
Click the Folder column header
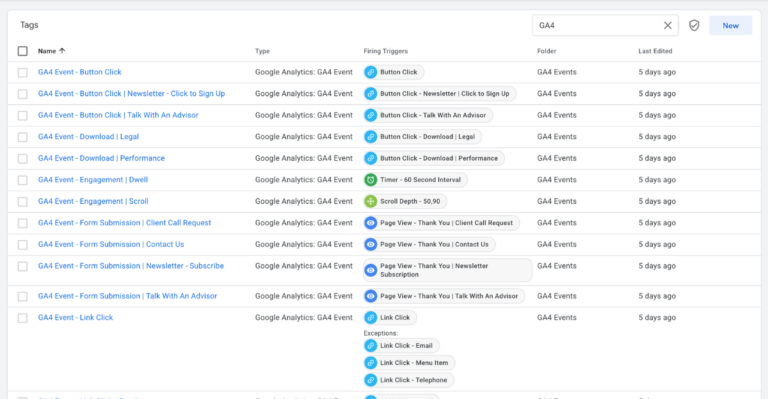(547, 51)
